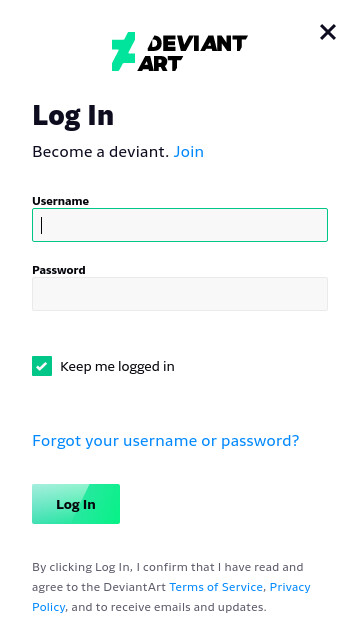Screen dimensions: 360x640
Task: Click the word 'Policy' on the last line
Action: [48, 607]
